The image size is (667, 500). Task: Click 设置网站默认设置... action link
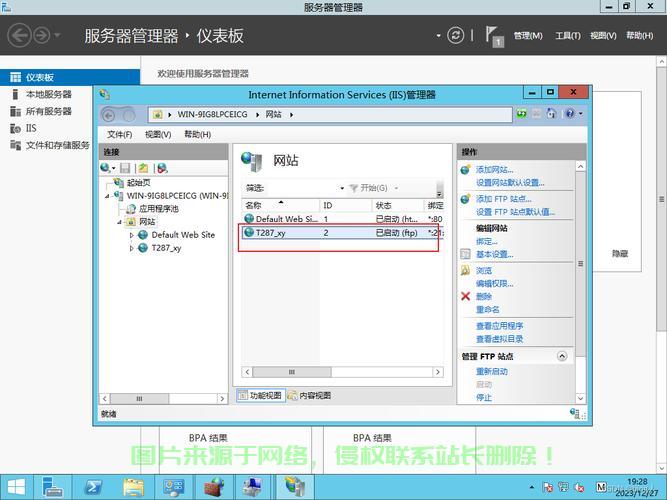510,183
